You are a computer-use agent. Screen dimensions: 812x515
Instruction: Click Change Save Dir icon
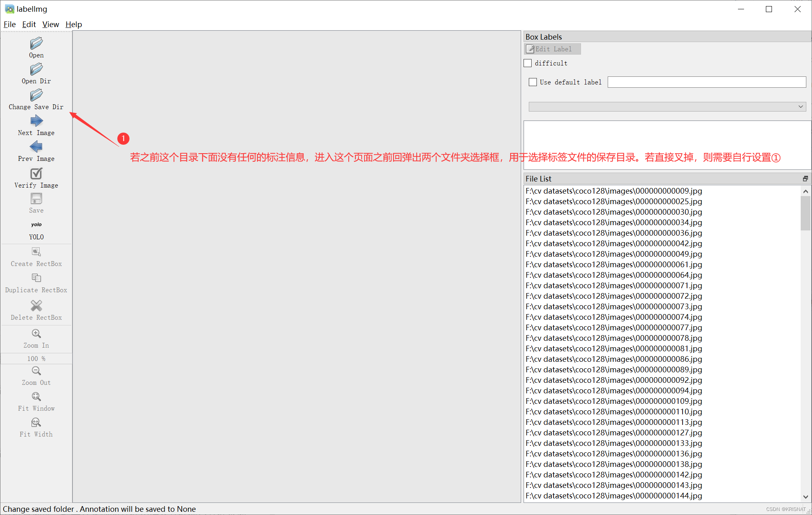36,95
